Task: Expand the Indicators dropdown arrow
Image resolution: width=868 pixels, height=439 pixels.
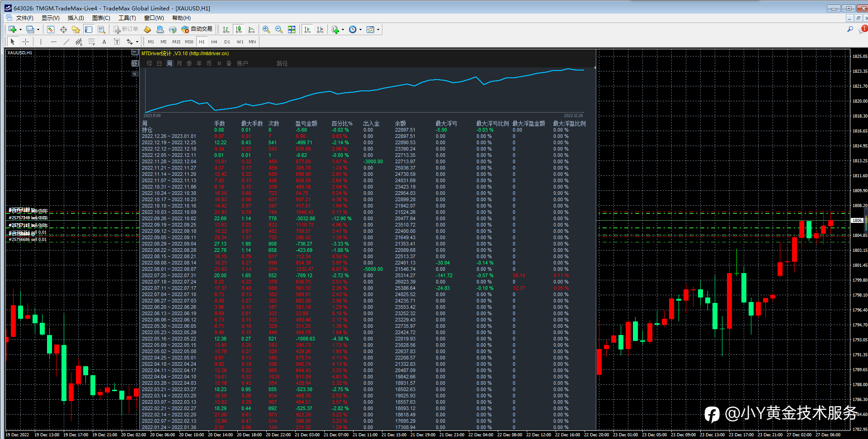Action: click(343, 30)
